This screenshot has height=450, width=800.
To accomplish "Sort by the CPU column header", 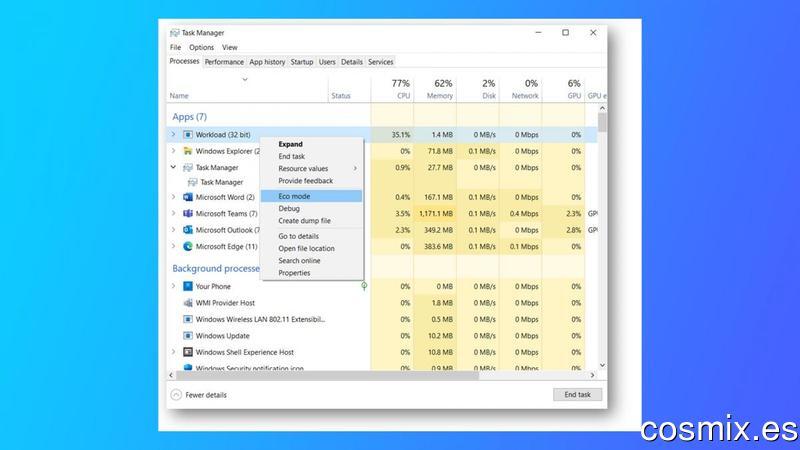I will (x=392, y=89).
